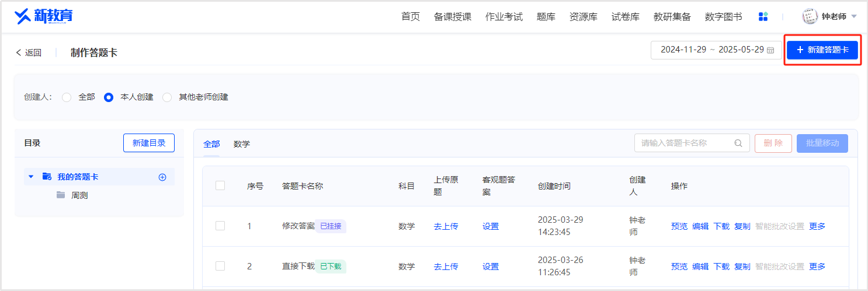Viewport: 868px width, 291px height.
Task: Open the blue app grid icon
Action: [x=763, y=17]
